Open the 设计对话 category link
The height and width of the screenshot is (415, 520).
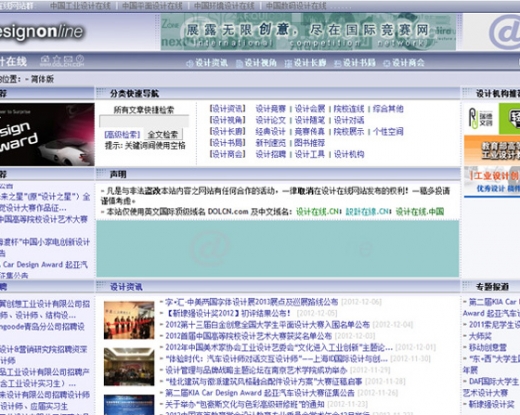tap(349, 120)
